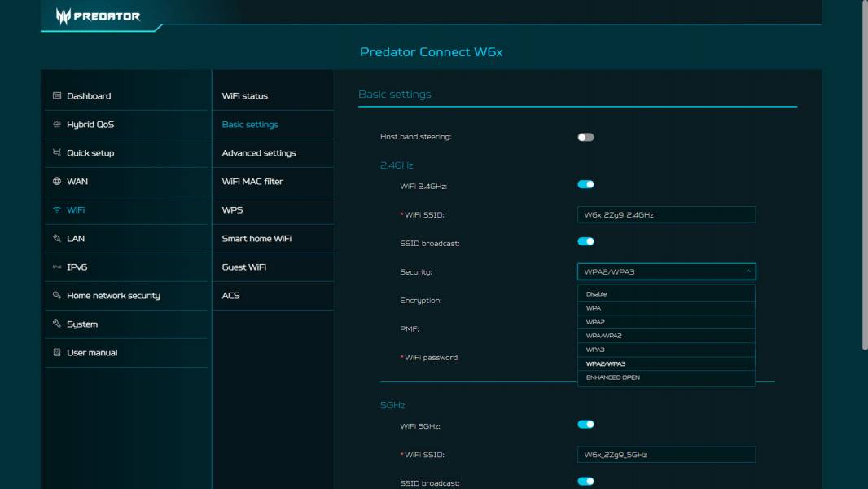Select WPA3 from the security list
Image resolution: width=868 pixels, height=489 pixels.
coord(666,349)
